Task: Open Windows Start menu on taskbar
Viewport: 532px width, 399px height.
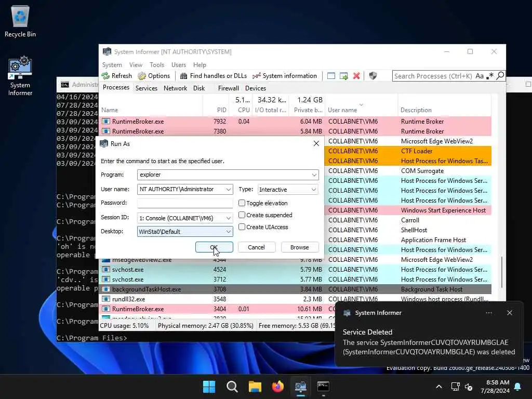Action: (209, 387)
